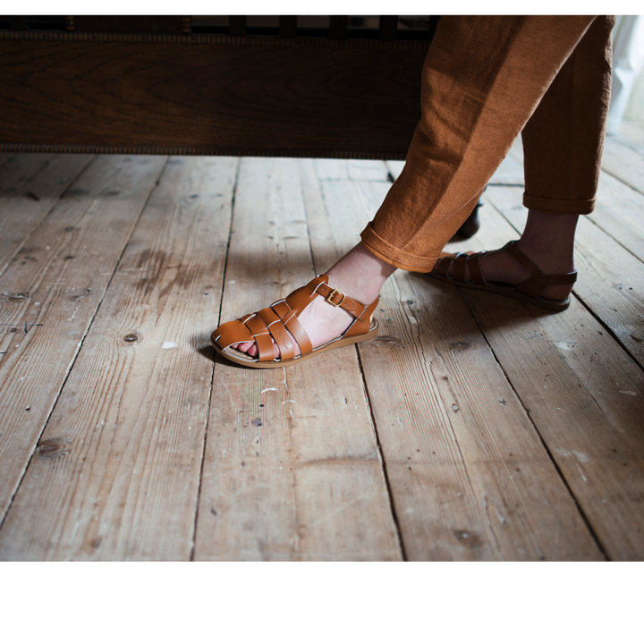Click the rolled cuff of the rear trouser leg
Screen dimensions: 644x644
click(x=559, y=202)
